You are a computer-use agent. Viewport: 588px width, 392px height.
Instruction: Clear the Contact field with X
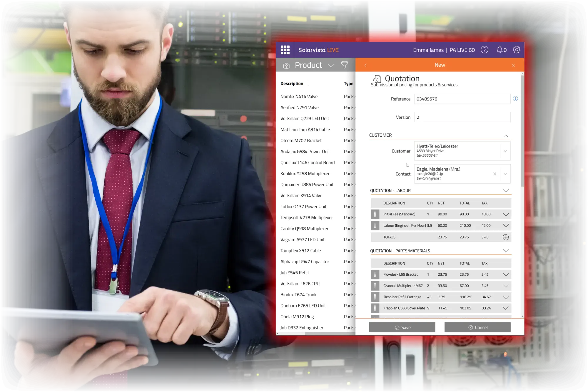click(495, 174)
